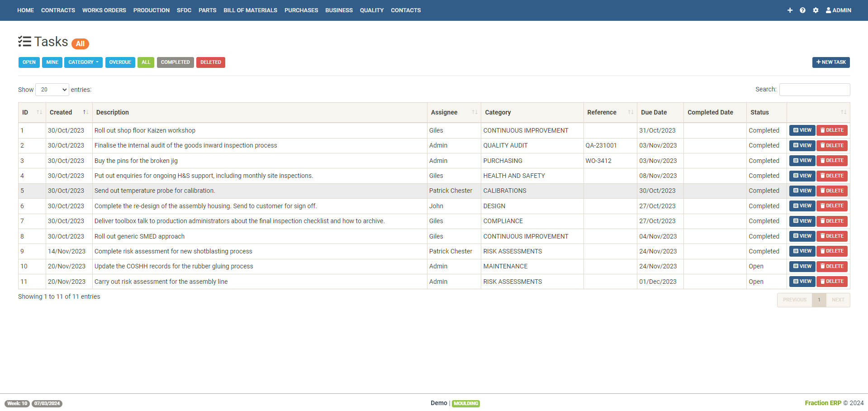The height and width of the screenshot is (411, 868).
Task: Open the Show entries dropdown
Action: pyautogui.click(x=52, y=90)
